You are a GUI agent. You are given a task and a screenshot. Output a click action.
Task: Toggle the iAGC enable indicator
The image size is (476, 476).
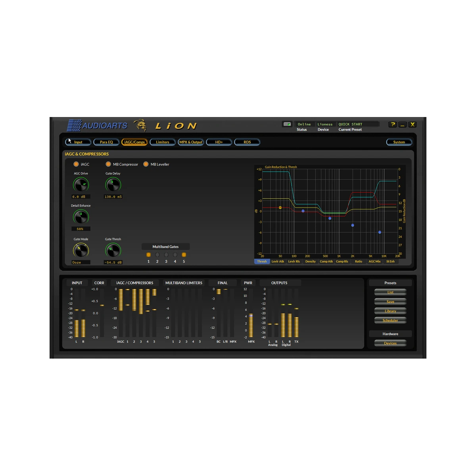(x=76, y=164)
